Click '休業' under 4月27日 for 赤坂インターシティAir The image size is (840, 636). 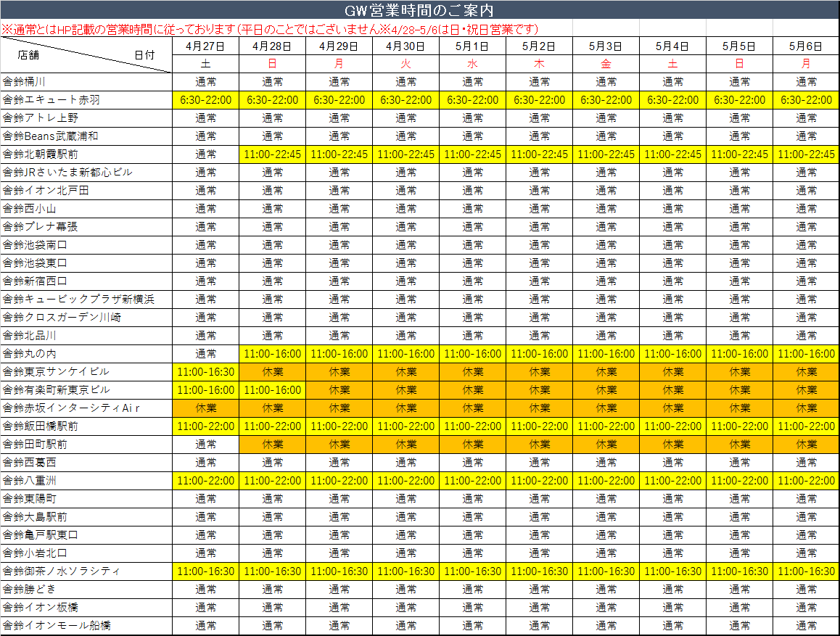point(206,408)
